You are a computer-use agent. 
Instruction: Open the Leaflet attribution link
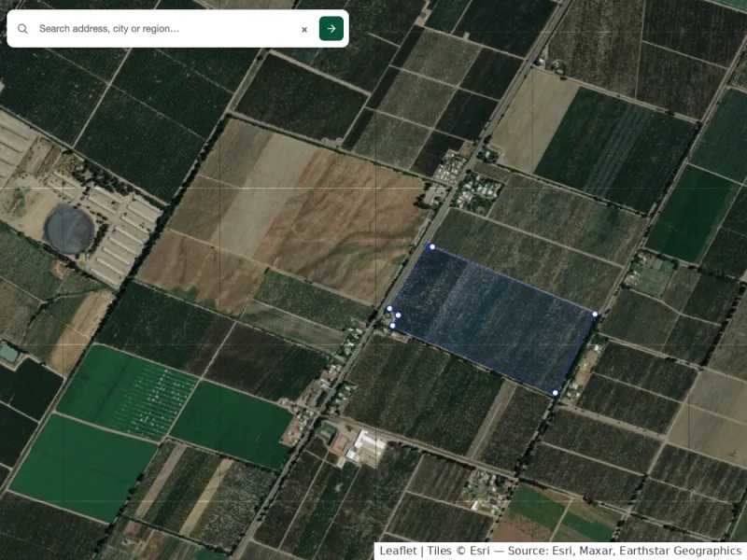pos(398,551)
